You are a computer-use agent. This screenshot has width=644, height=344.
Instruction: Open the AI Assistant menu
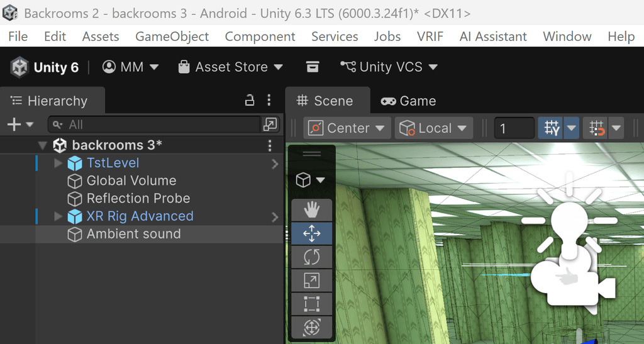493,36
